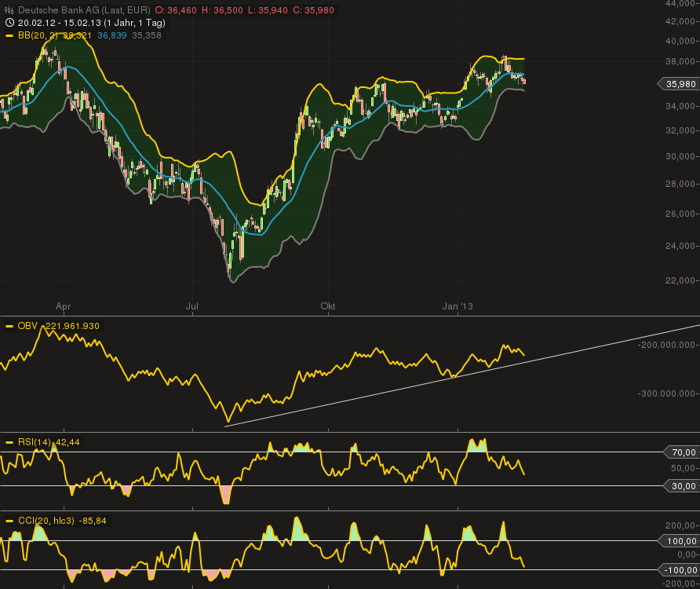Click the RSI 30,00 level marker
The width and height of the screenshot is (700, 589).
[x=681, y=486]
